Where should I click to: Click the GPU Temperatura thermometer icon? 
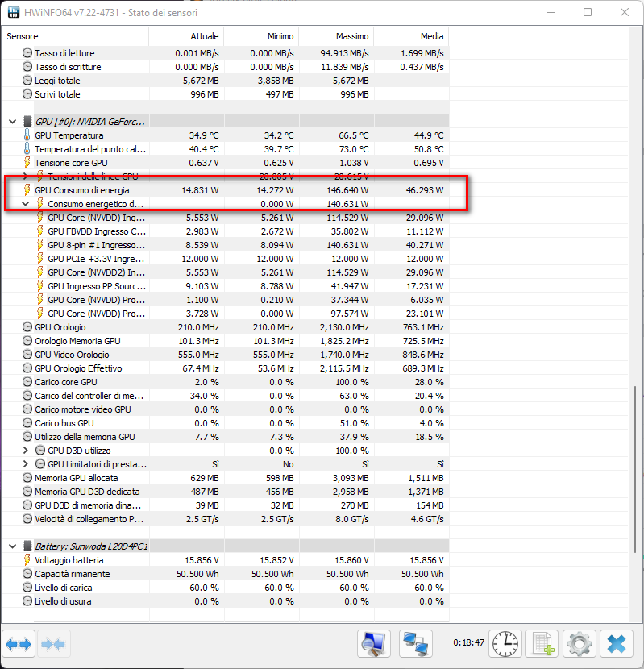27,135
